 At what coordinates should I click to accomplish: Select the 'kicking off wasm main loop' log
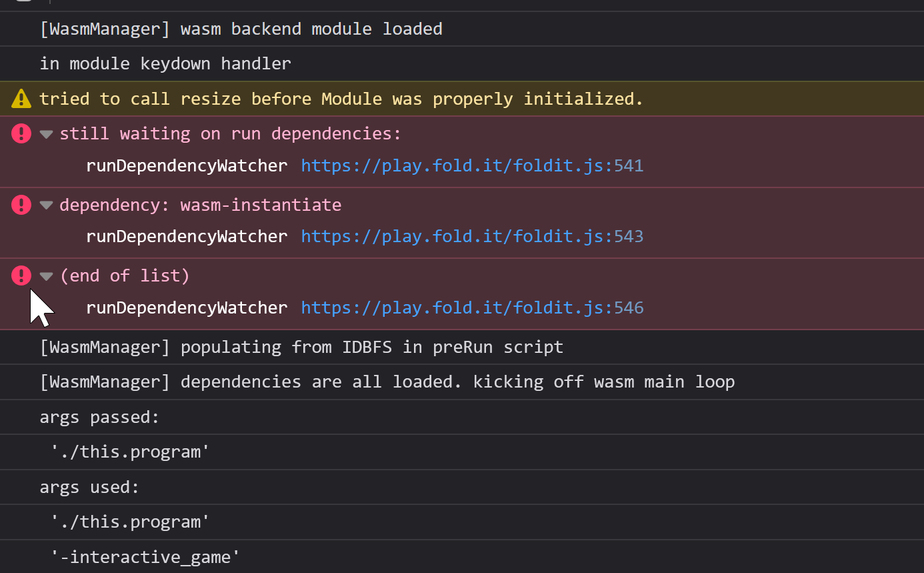pos(387,382)
